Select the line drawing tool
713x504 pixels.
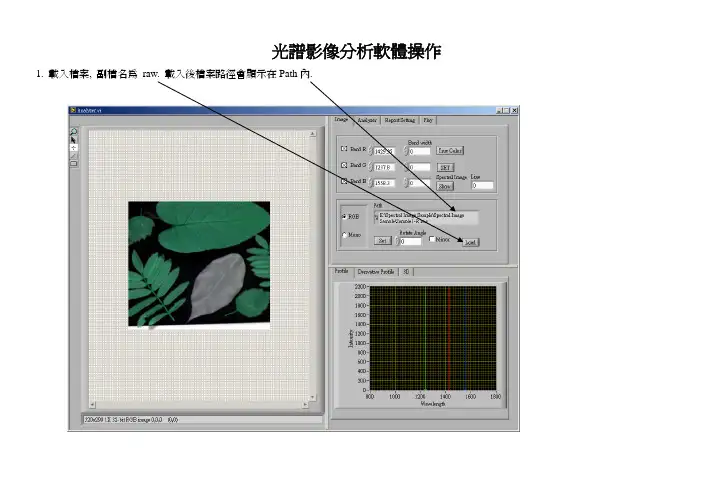tap(74, 155)
